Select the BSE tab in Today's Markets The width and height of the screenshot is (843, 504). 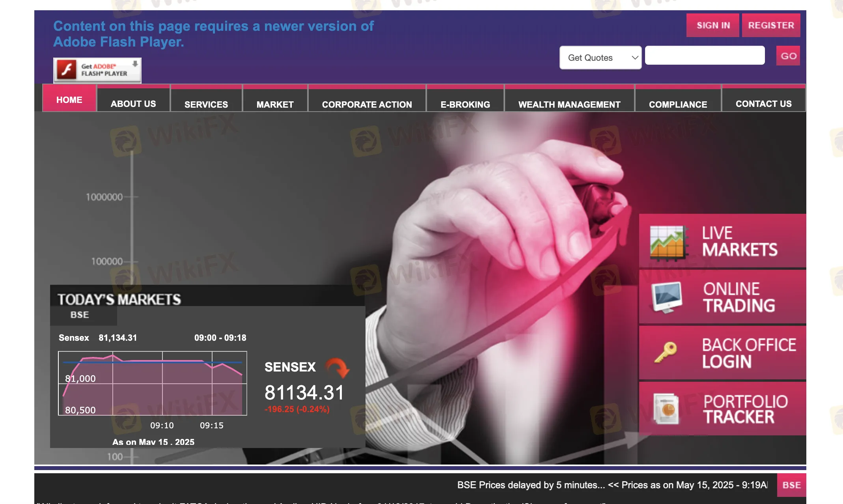(x=80, y=315)
